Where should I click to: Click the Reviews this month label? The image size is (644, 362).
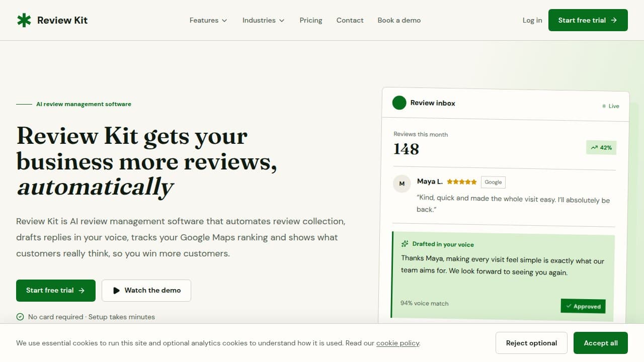(421, 134)
